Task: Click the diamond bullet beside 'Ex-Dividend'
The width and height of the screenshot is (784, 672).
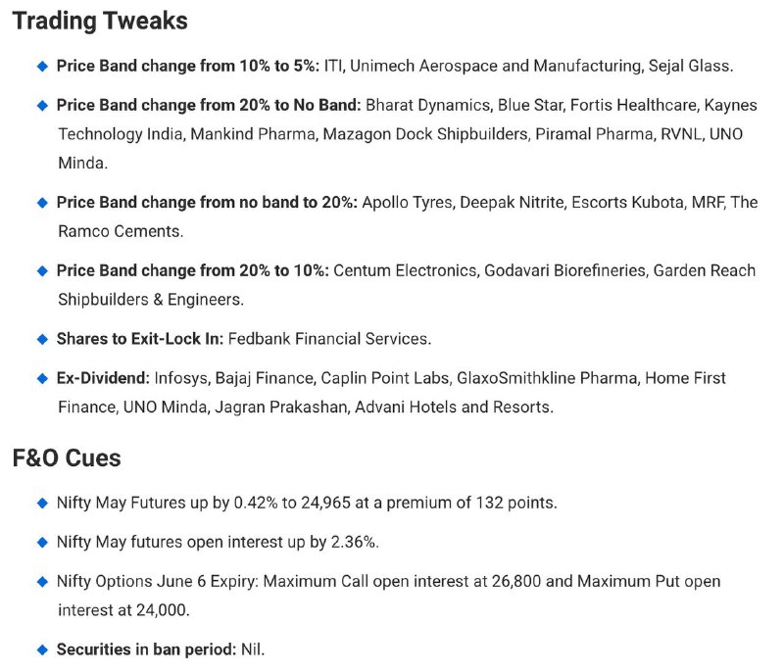Action: click(42, 378)
